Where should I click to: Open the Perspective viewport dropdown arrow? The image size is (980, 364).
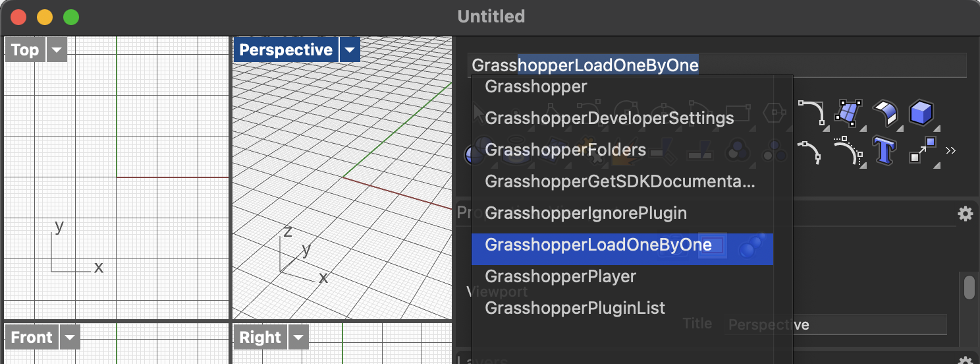[x=350, y=50]
